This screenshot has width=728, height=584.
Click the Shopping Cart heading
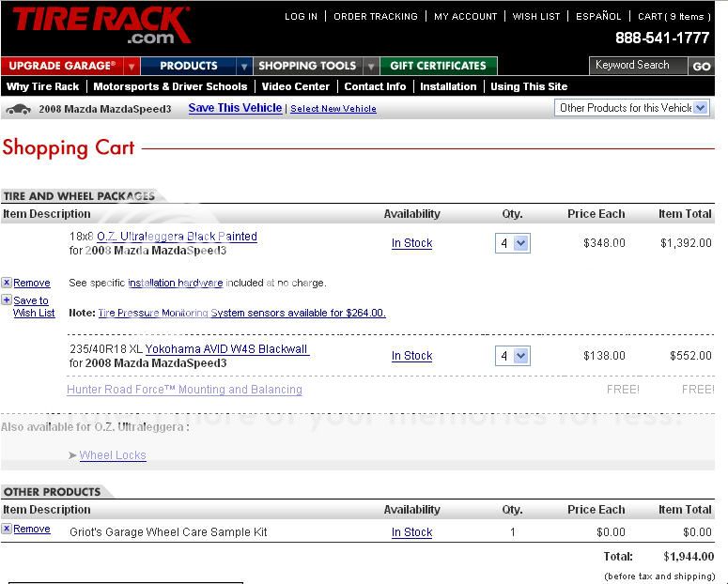[x=69, y=147]
